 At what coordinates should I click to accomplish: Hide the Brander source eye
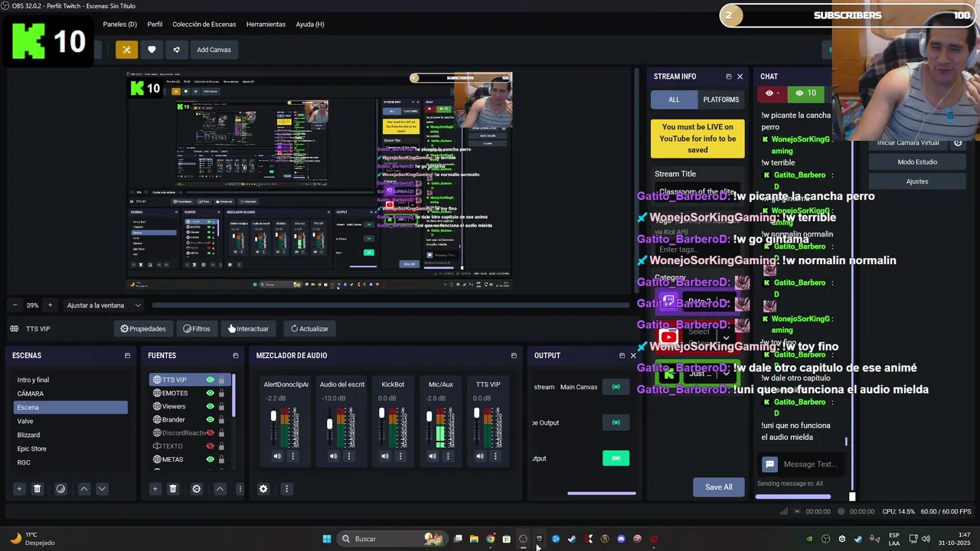point(210,419)
